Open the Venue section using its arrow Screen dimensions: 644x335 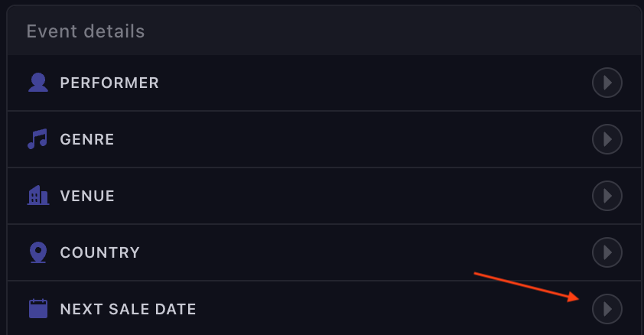[x=607, y=196]
